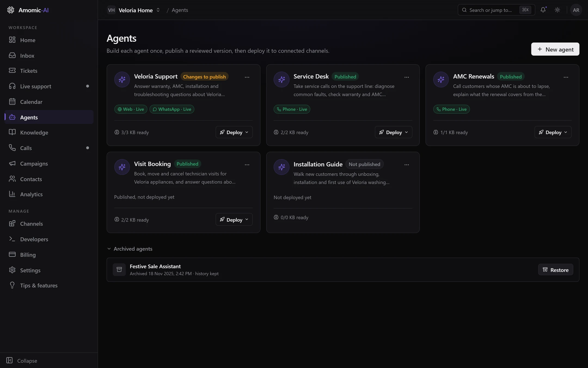Click the search magnifier icon

464,10
